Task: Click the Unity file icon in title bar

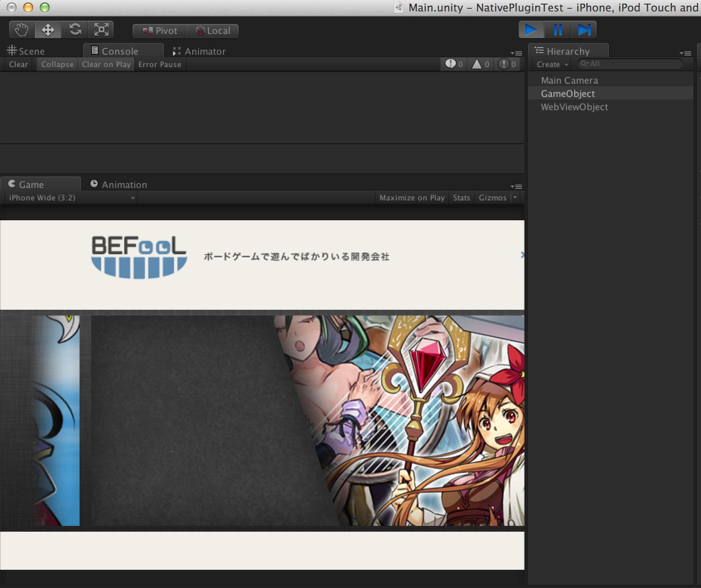Action: (x=399, y=7)
